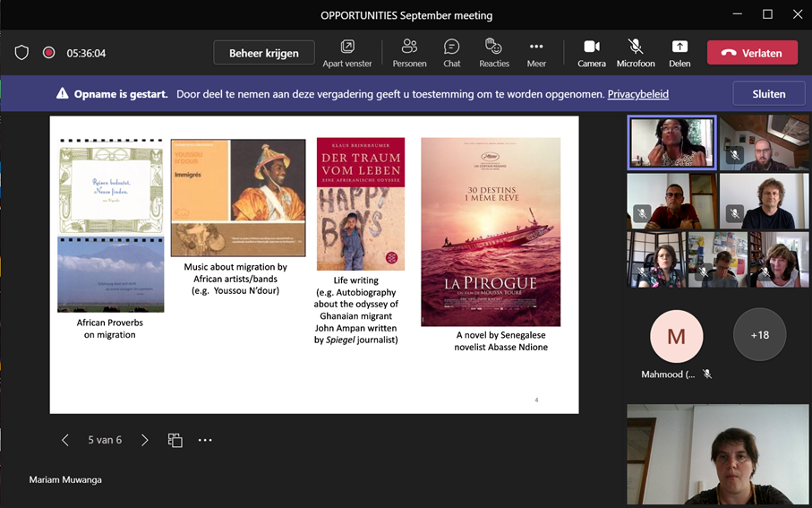
Task: Expand the Meer more actions menu
Action: coord(536,53)
